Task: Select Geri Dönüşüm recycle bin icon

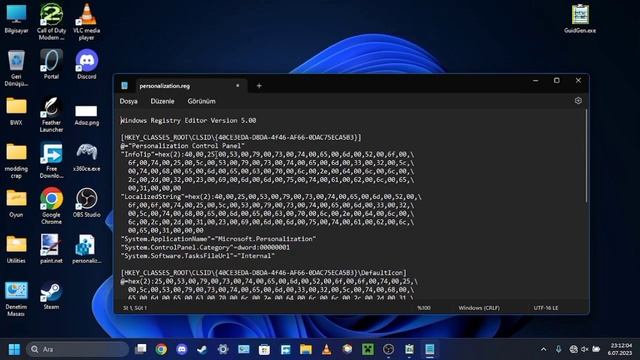Action: click(16, 68)
